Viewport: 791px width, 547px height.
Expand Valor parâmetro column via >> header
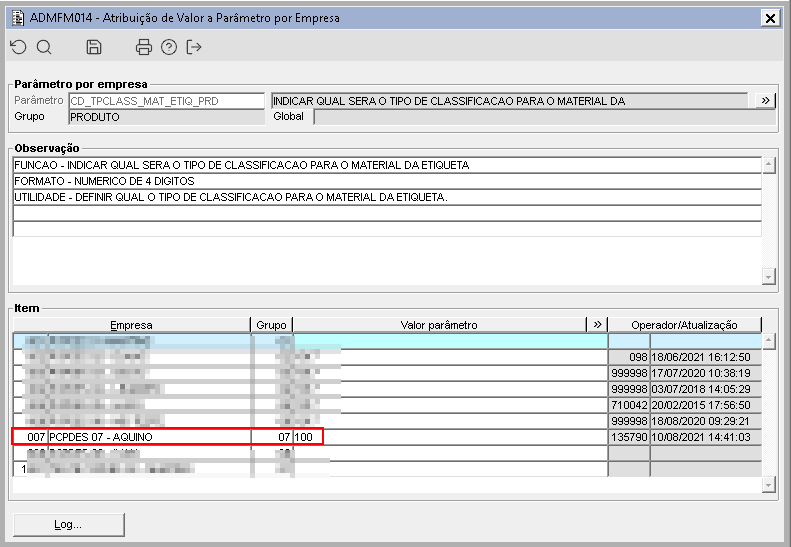coord(597,324)
